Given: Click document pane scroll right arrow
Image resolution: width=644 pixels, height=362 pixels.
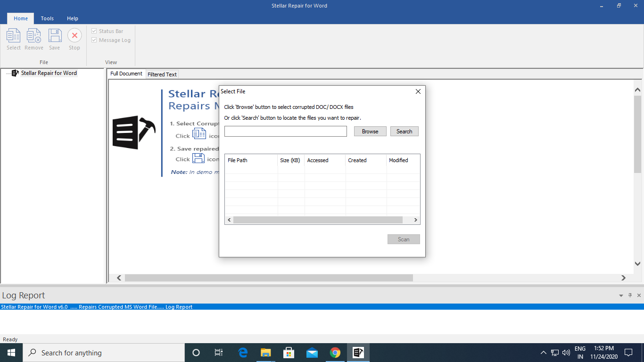Looking at the screenshot, I should [x=623, y=278].
